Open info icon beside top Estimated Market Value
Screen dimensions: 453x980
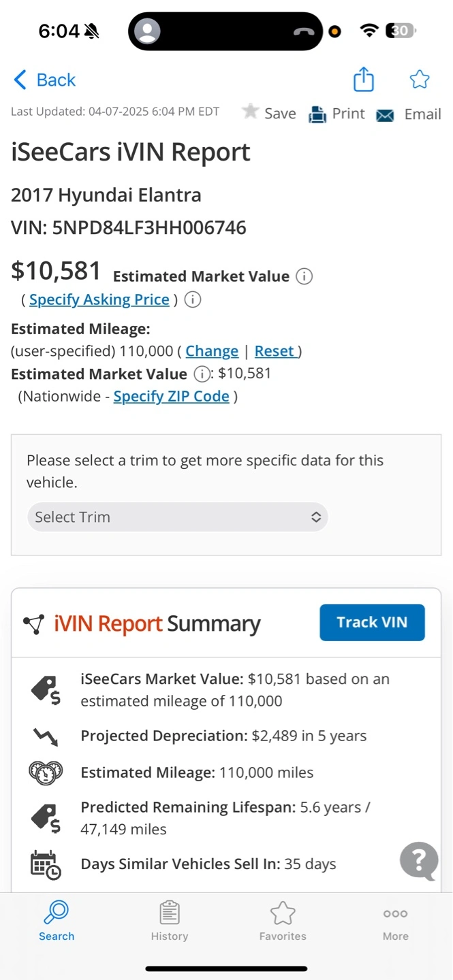click(304, 276)
